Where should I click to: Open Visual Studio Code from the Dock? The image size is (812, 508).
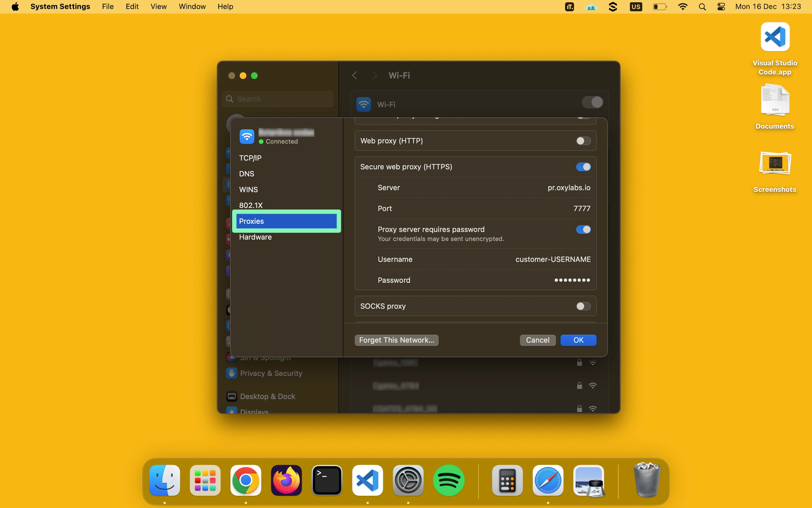[x=368, y=480]
